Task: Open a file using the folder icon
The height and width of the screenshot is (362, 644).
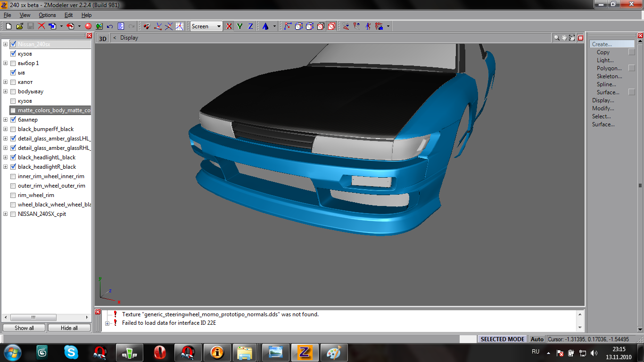Action: pos(19,26)
